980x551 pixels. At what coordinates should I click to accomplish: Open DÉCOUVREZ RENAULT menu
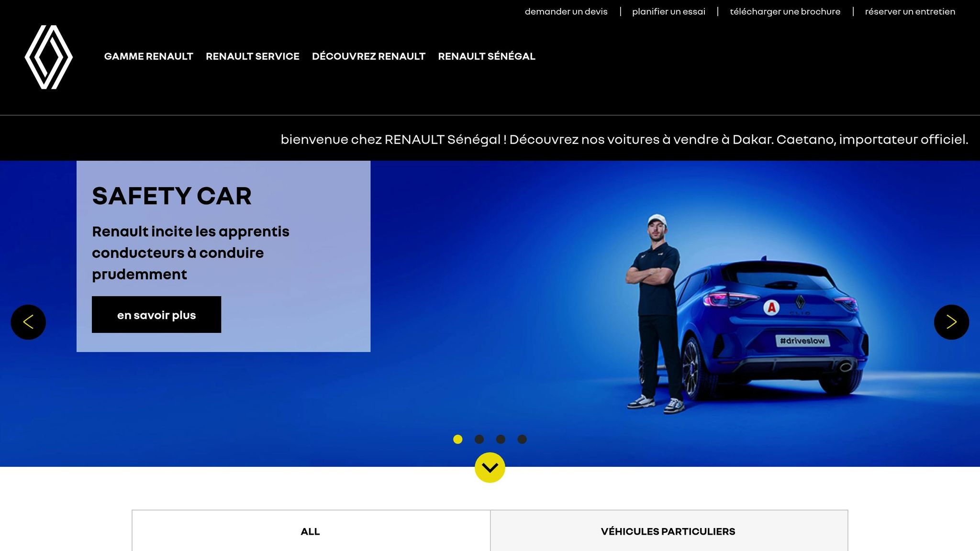tap(368, 56)
